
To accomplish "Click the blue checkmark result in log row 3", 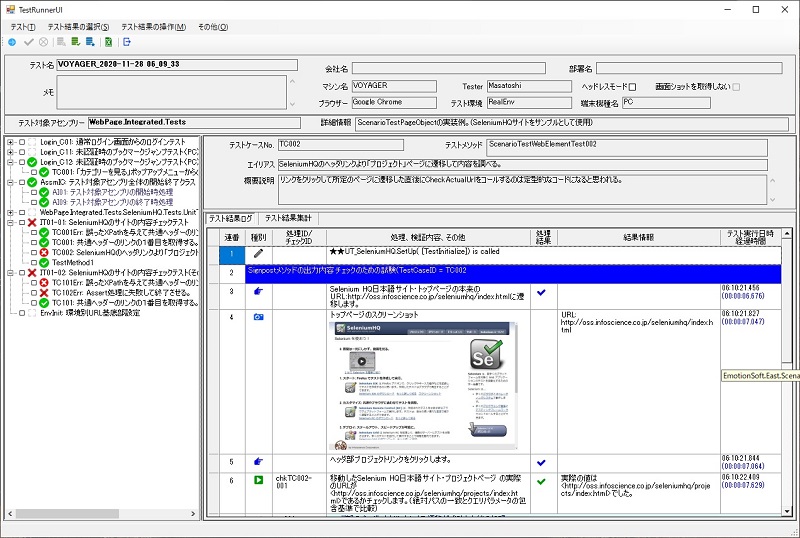I will click(x=541, y=292).
